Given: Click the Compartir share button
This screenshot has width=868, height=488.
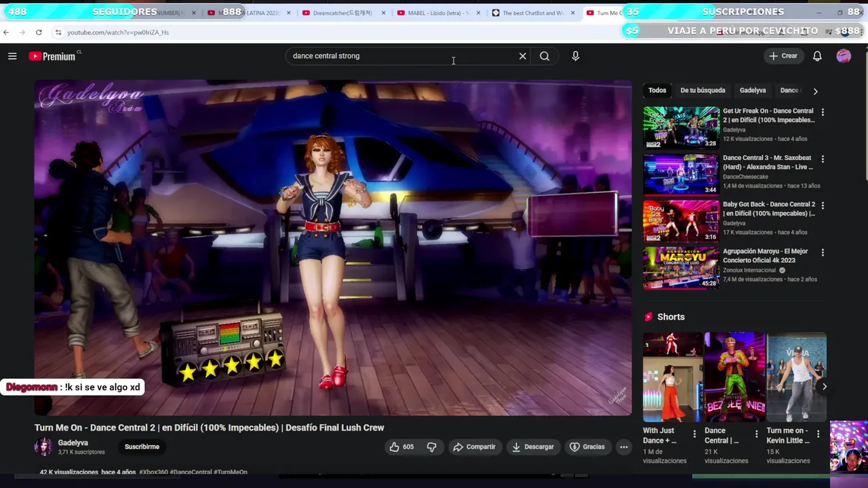Looking at the screenshot, I should click(x=475, y=447).
